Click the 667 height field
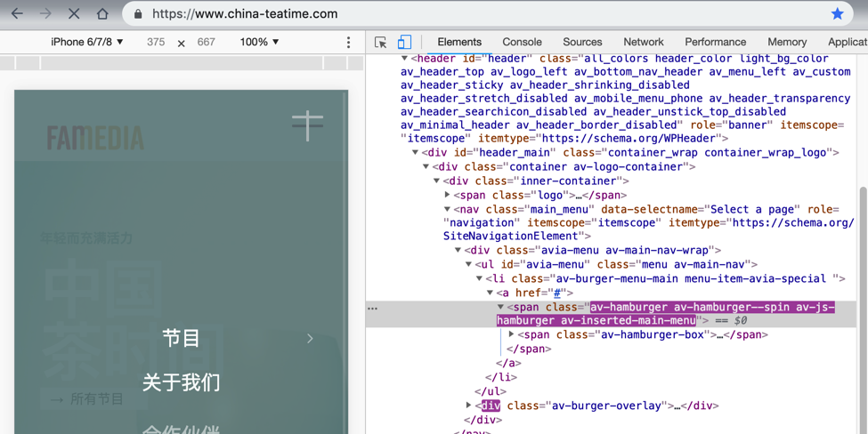This screenshot has height=434, width=868. click(206, 42)
